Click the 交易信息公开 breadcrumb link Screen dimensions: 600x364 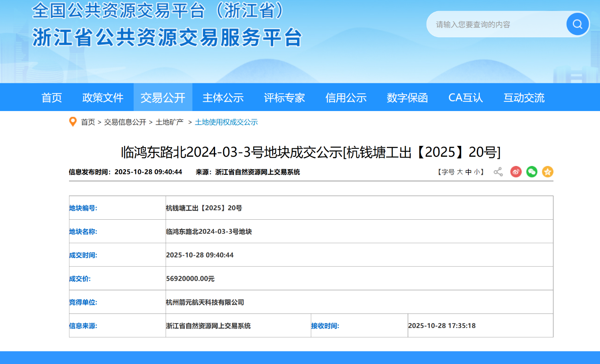(125, 122)
